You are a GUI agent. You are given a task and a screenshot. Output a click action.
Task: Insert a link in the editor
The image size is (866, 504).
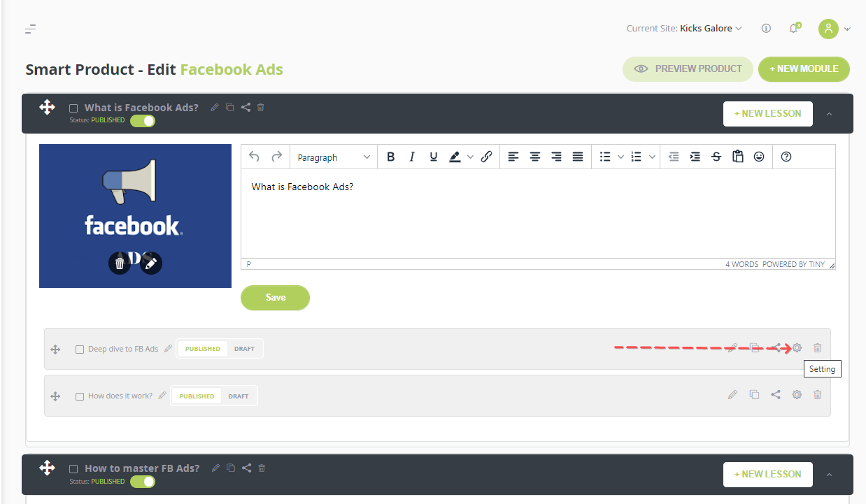(x=487, y=157)
